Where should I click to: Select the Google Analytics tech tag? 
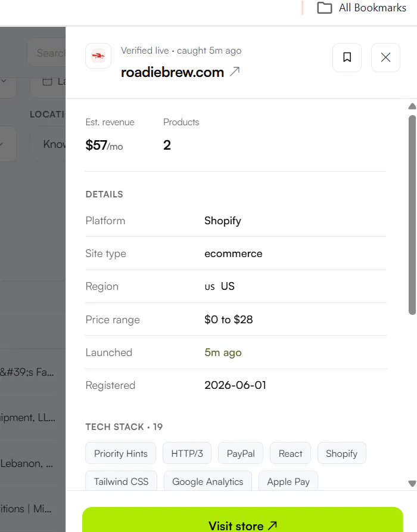(208, 481)
